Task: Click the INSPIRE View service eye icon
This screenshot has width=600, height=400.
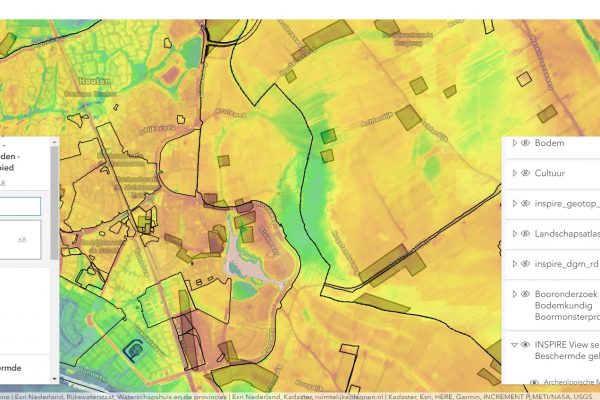Action: pyautogui.click(x=524, y=343)
